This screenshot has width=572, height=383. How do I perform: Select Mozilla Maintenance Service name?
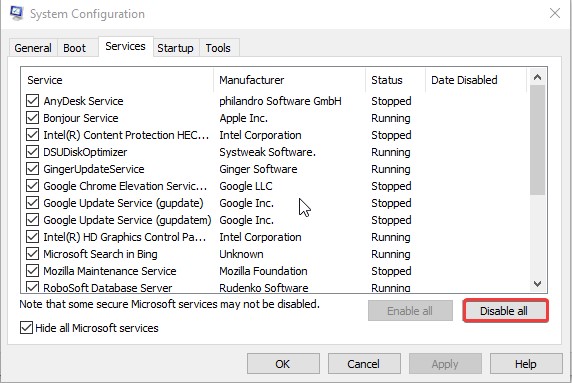[109, 271]
